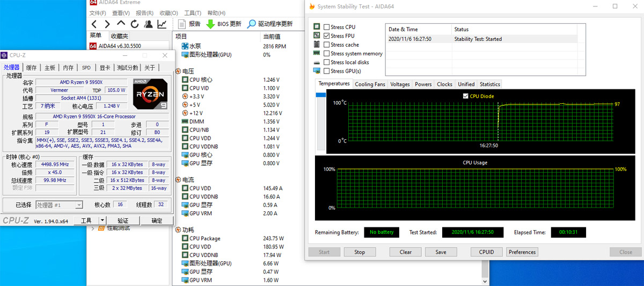Open the 显卡 tab in CPU-Z
Screen dimensions: 644x286
coord(105,68)
